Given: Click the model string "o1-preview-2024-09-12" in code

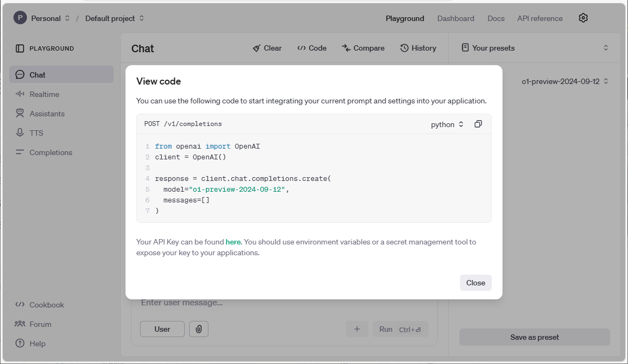Looking at the screenshot, I should (x=237, y=190).
